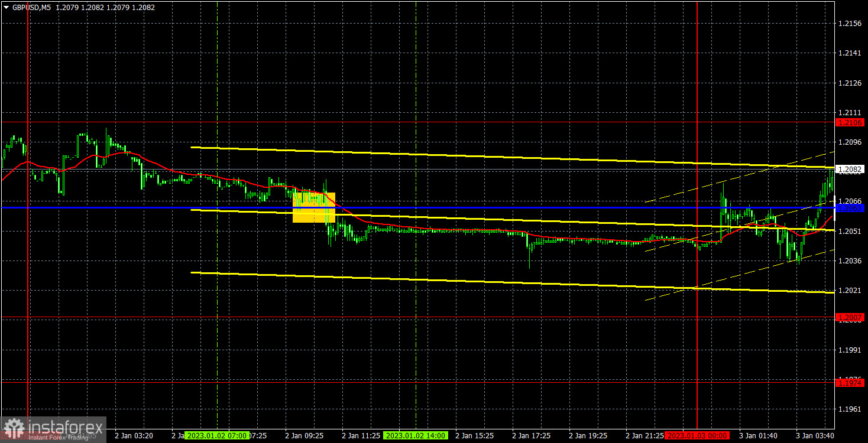Click the 1.1991 value on price axis
The width and height of the screenshot is (868, 443).
pos(850,350)
